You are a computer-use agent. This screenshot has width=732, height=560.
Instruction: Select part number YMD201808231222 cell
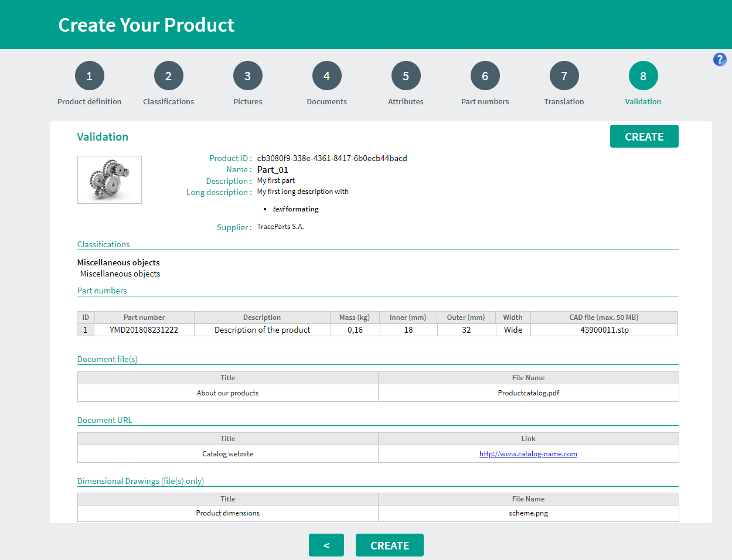pyautogui.click(x=144, y=330)
